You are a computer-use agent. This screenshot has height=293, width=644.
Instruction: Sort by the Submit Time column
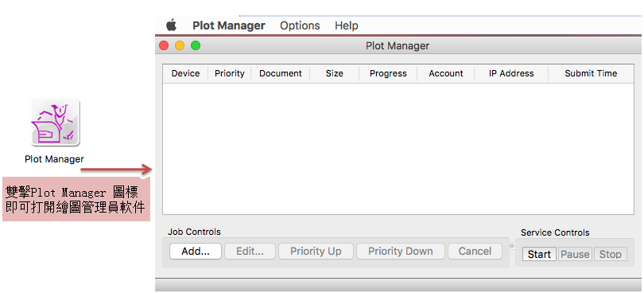(591, 74)
